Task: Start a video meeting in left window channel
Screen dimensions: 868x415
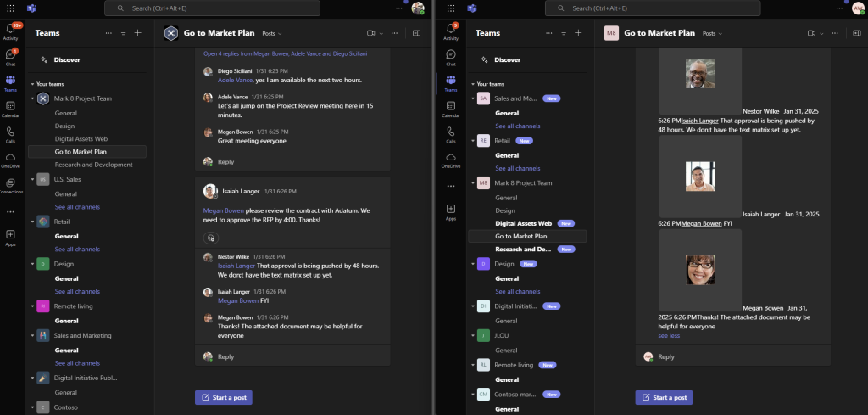Action: click(x=371, y=33)
